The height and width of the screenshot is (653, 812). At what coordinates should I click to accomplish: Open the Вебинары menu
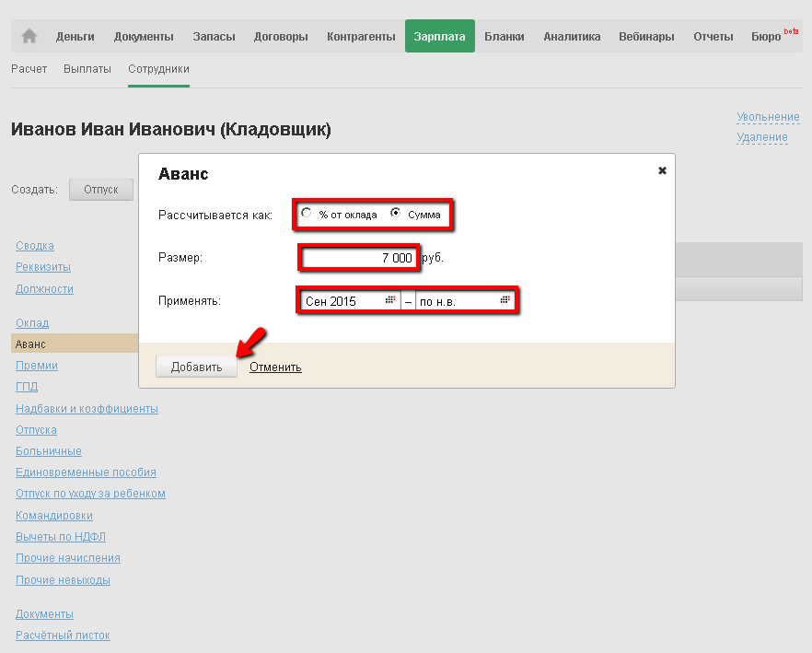coord(646,36)
